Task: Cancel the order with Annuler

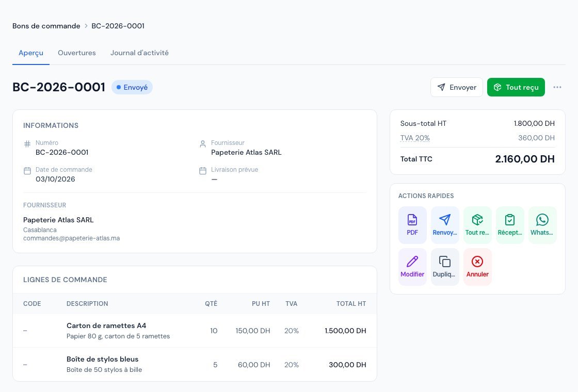Action: (x=477, y=267)
